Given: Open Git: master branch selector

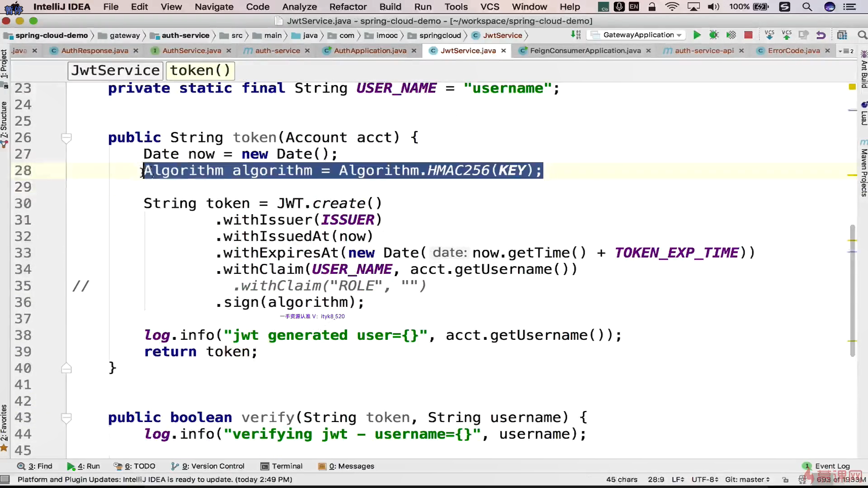Looking at the screenshot, I should (x=747, y=479).
